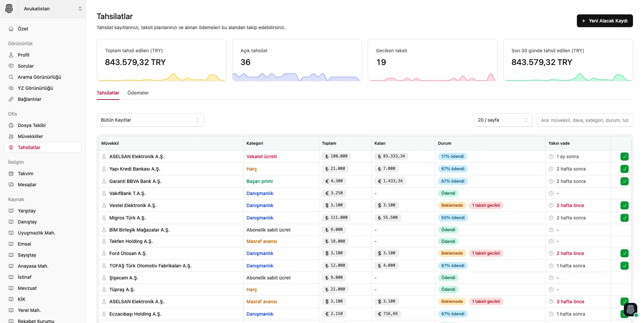The width and height of the screenshot is (644, 323).
Task: Click the Dosya Takibi briefcase icon
Action: (11, 125)
